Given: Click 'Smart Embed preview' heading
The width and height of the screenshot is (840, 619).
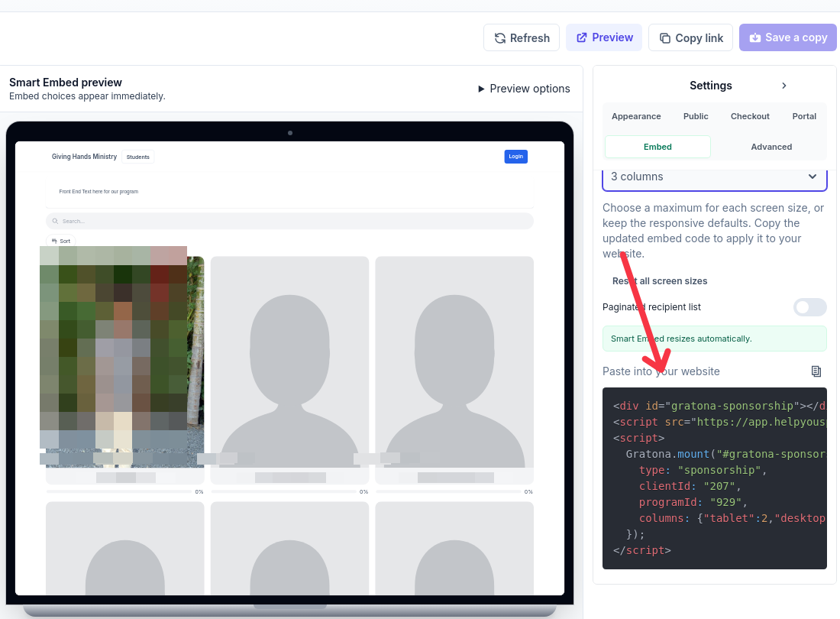Looking at the screenshot, I should (x=66, y=83).
